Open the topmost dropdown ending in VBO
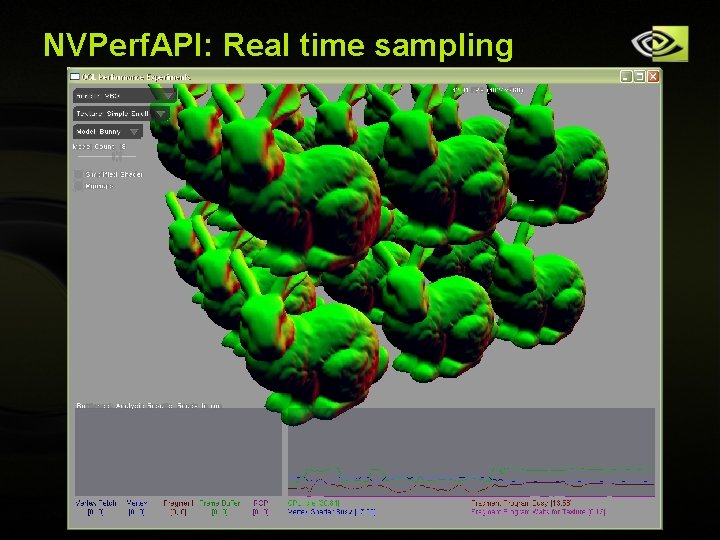The width and height of the screenshot is (720, 540). (x=124, y=96)
